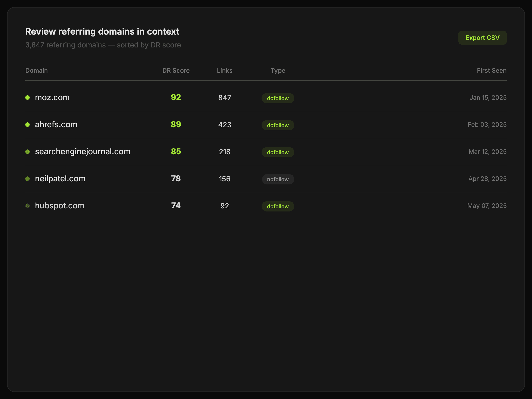This screenshot has width=532, height=399.
Task: Click the Type column header
Action: 278,70
